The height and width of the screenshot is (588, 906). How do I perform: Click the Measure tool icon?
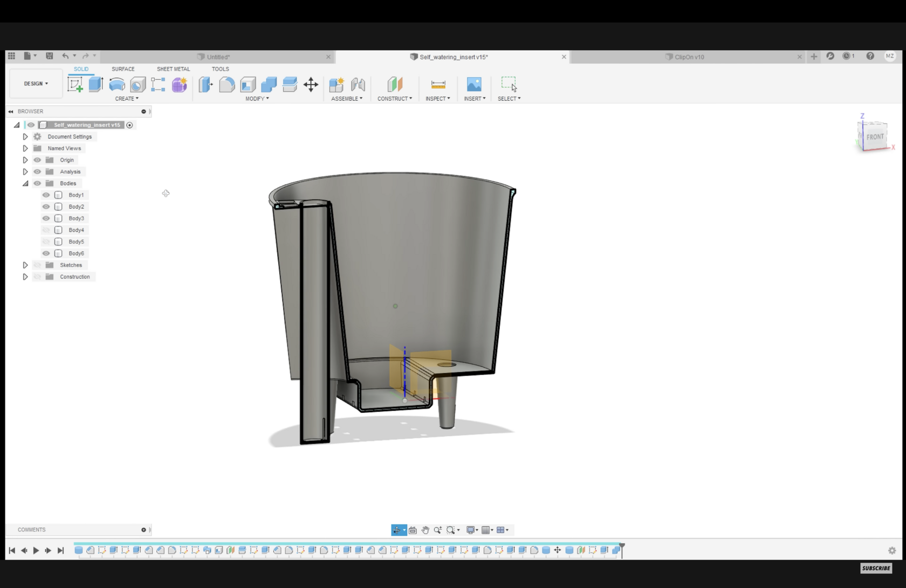click(438, 85)
